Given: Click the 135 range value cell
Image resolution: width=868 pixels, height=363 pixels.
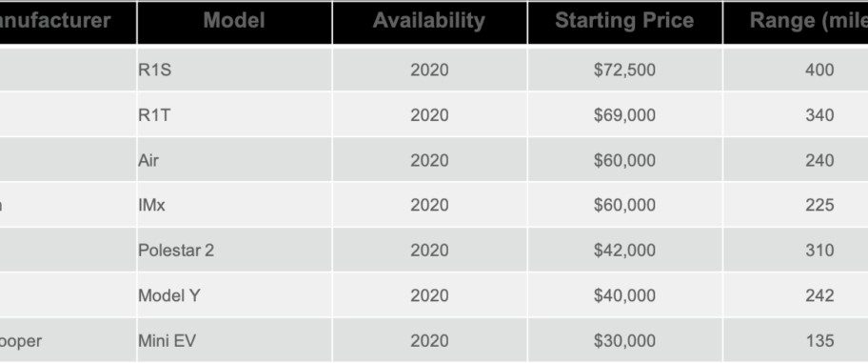Looking at the screenshot, I should pos(796,340).
